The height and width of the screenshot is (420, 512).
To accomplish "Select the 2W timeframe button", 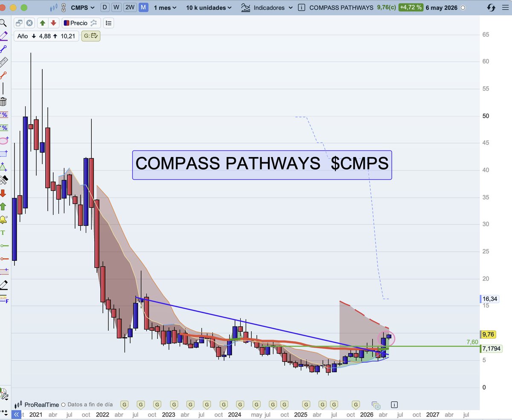I will [x=130, y=8].
